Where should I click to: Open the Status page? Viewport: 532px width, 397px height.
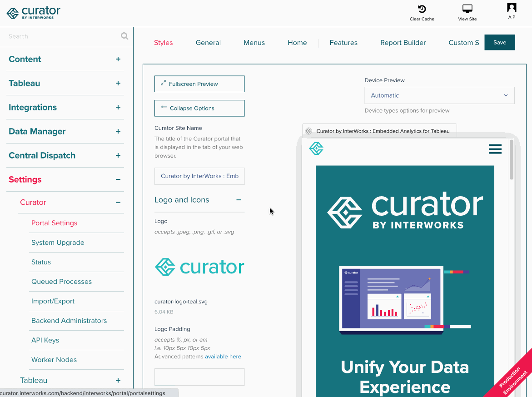click(x=41, y=262)
